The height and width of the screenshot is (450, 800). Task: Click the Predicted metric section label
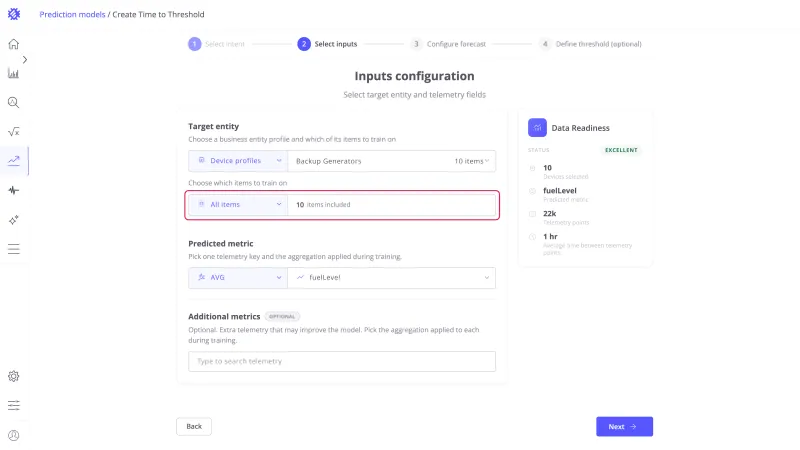[x=220, y=243]
